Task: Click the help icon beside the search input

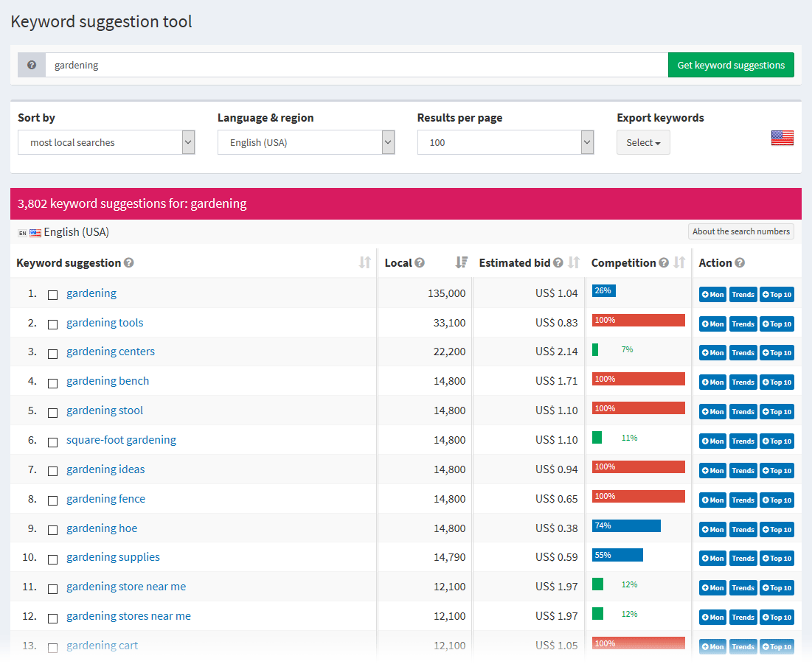Action: click(x=31, y=65)
